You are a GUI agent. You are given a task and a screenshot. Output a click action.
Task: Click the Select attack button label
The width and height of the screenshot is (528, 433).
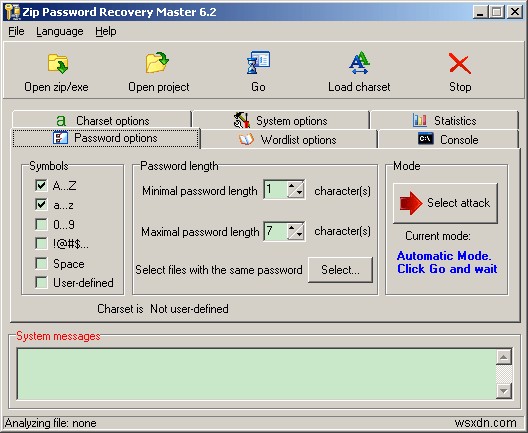(x=458, y=203)
